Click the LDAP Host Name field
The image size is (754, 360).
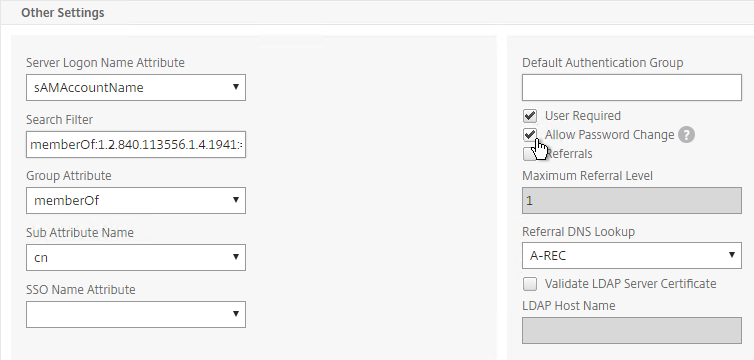coord(631,330)
